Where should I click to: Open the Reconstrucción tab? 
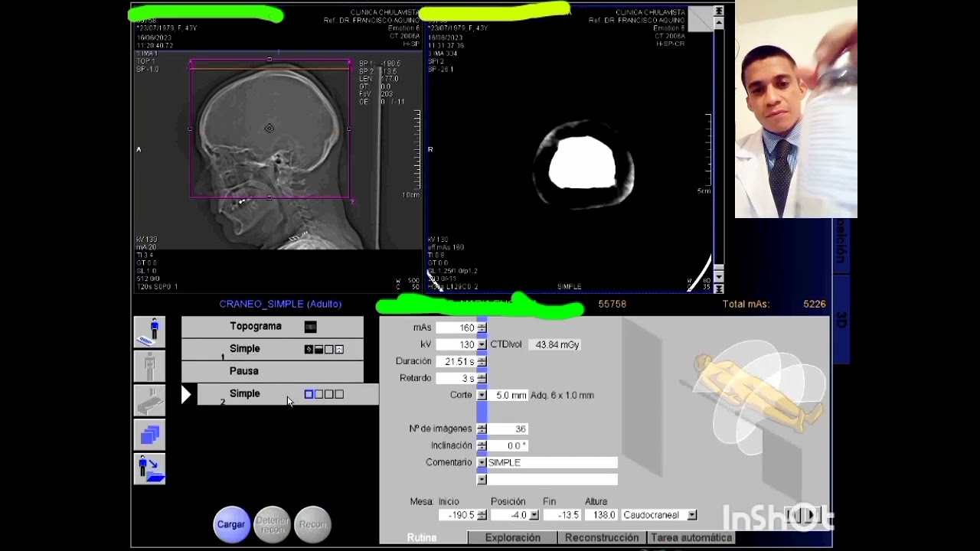(x=602, y=538)
